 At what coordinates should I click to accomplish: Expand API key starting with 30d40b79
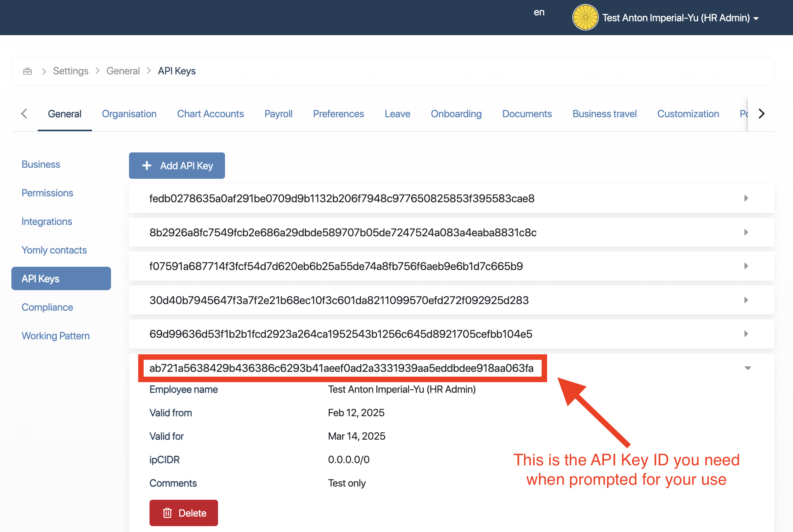[x=746, y=300]
